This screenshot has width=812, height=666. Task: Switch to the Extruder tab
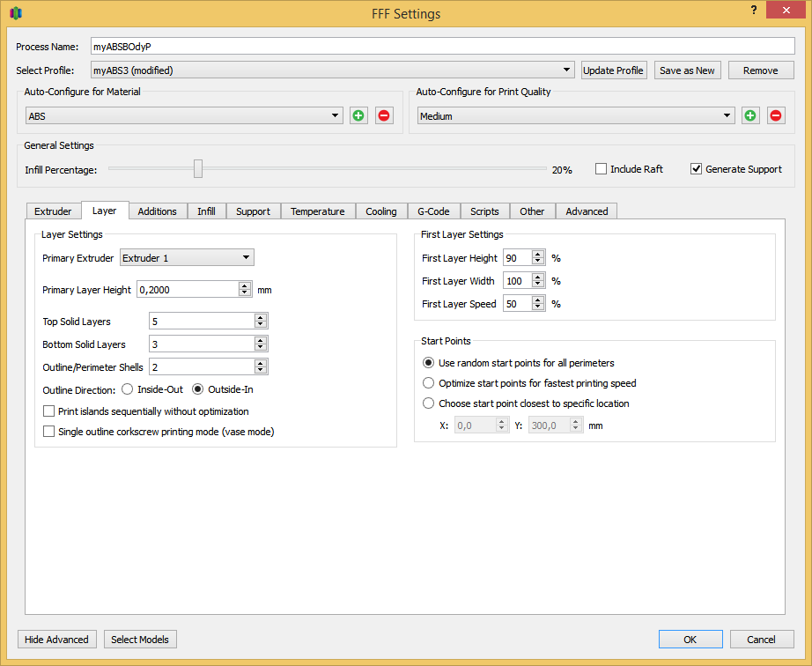click(x=53, y=211)
